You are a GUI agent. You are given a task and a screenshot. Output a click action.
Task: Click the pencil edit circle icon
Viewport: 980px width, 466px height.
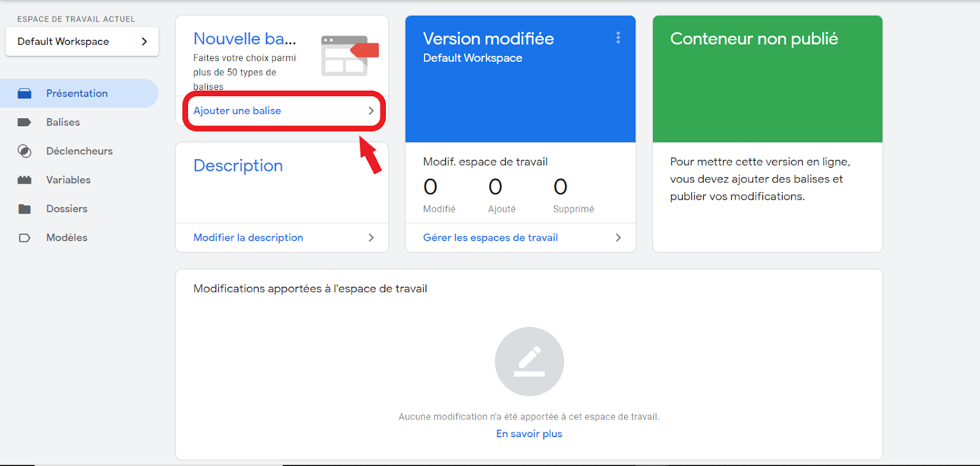[x=529, y=361]
